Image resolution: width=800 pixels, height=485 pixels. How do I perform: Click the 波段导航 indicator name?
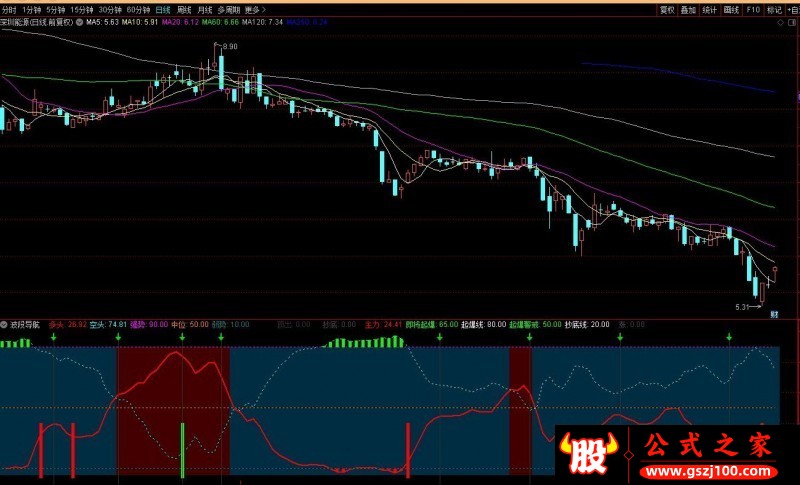pyautogui.click(x=24, y=324)
